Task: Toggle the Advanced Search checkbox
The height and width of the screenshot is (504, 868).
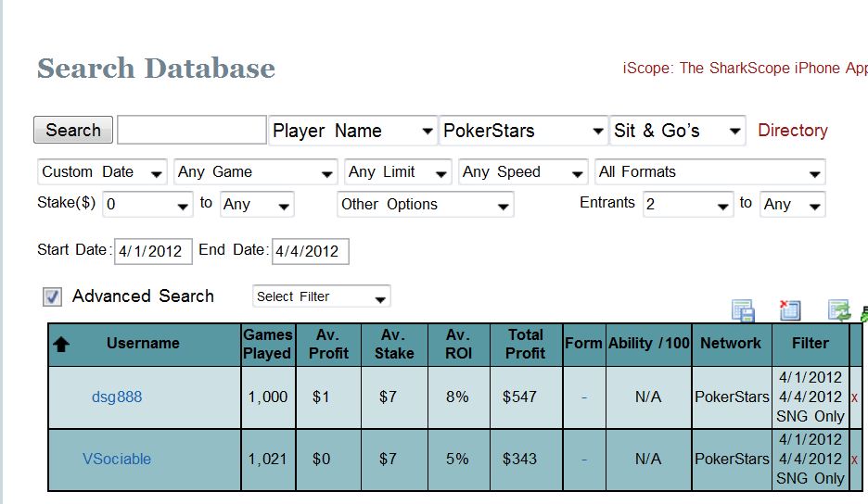Action: pyautogui.click(x=53, y=296)
